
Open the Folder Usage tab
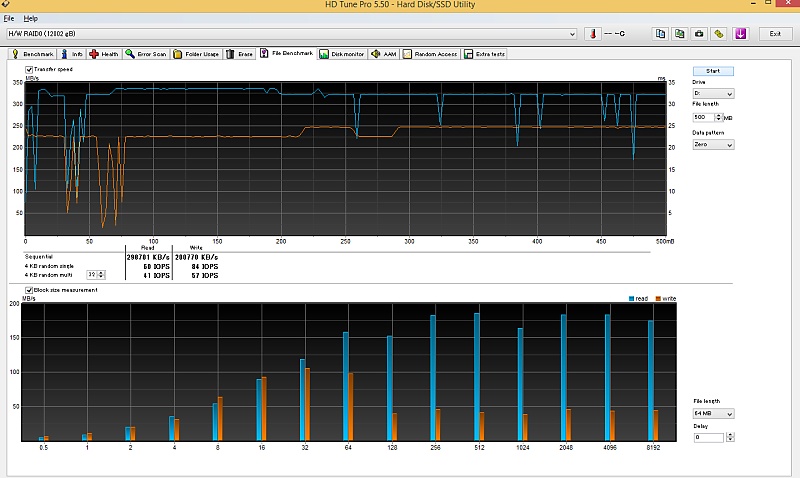tap(196, 54)
